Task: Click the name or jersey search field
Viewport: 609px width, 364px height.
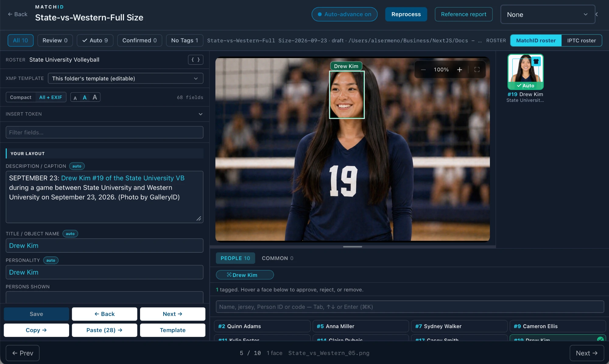Action: (410, 307)
